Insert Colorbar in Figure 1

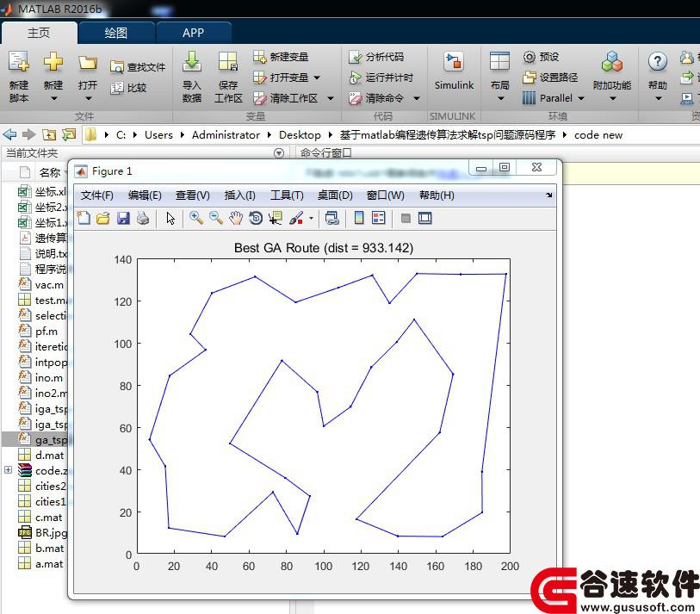[359, 218]
